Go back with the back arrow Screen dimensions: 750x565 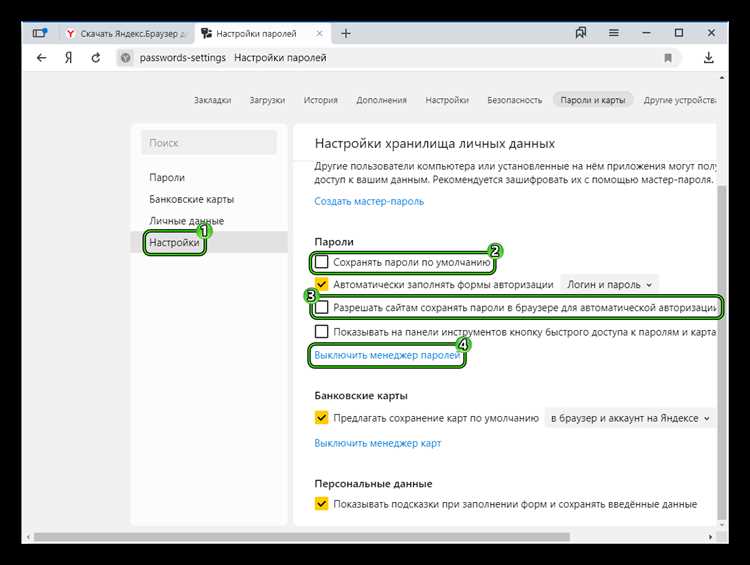[x=42, y=58]
